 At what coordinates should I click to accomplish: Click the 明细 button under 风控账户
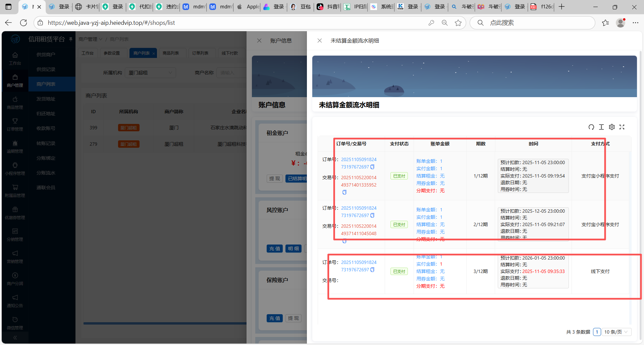click(x=293, y=249)
